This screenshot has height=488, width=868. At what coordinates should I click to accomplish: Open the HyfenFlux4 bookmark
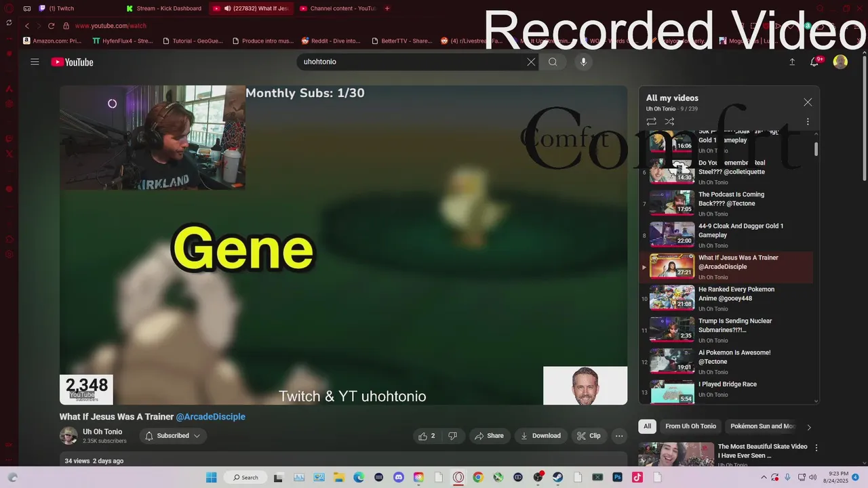click(x=123, y=41)
